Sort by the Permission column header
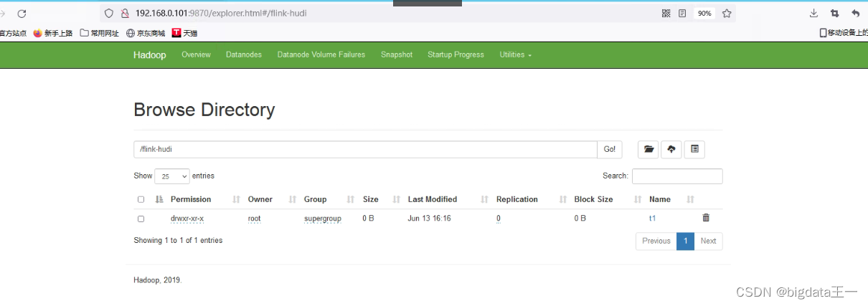This screenshot has height=306, width=868. [191, 199]
